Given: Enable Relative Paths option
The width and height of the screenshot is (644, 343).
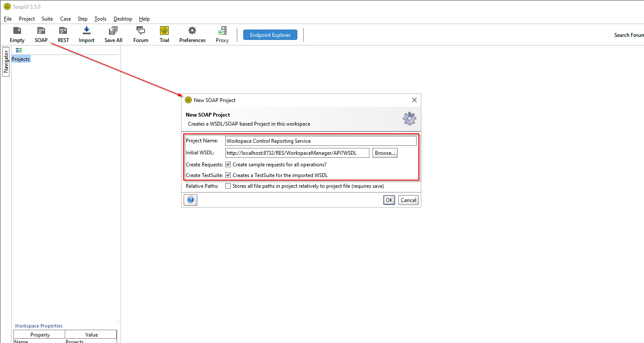Looking at the screenshot, I should pyautogui.click(x=228, y=186).
